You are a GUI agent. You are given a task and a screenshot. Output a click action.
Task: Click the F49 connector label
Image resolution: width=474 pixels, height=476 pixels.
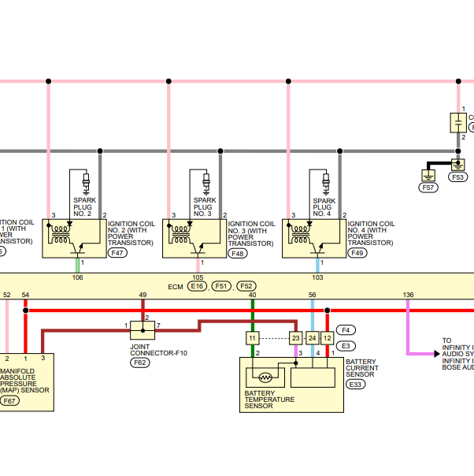(357, 253)
